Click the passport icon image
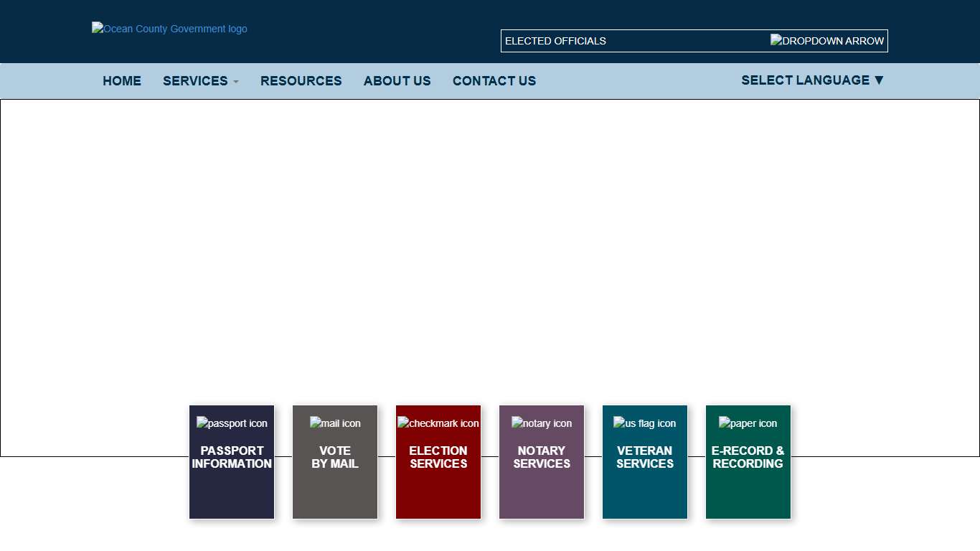 point(232,423)
